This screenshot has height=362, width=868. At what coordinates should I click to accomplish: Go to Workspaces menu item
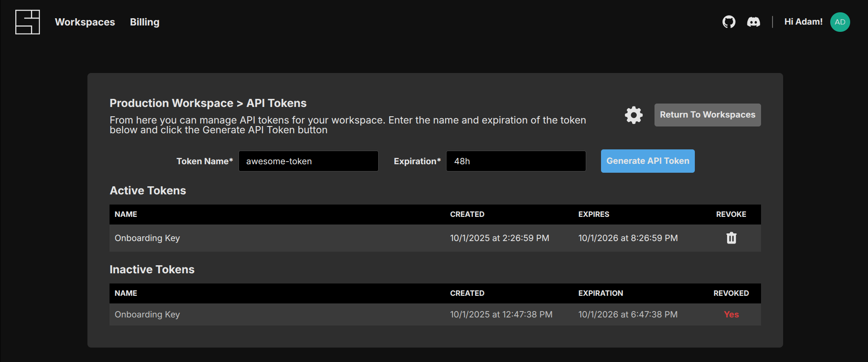[85, 22]
